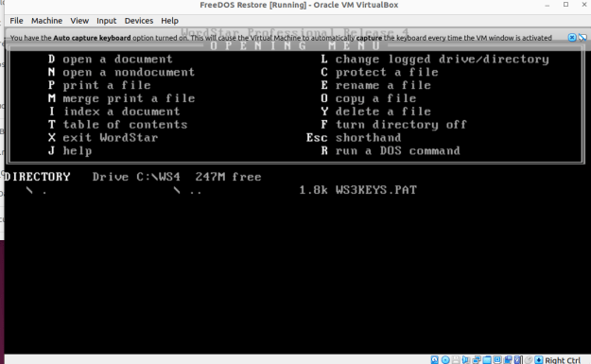This screenshot has height=364, width=591.
Task: Open the Help menu
Action: pyautogui.click(x=169, y=21)
